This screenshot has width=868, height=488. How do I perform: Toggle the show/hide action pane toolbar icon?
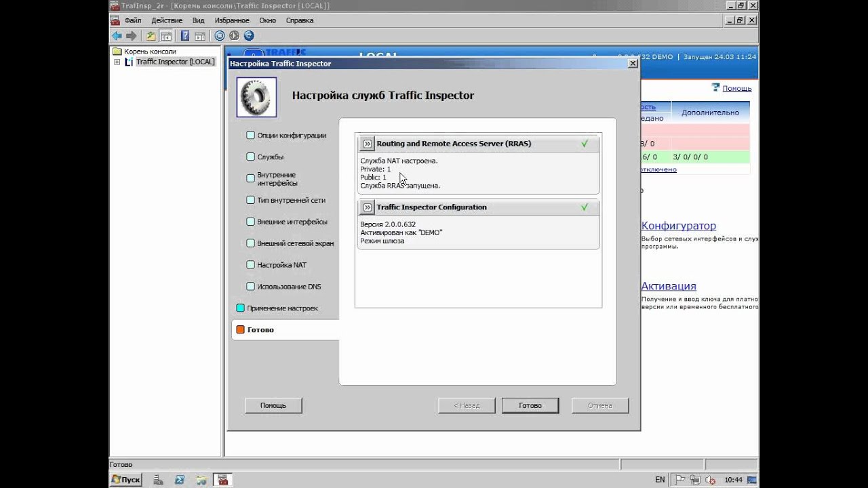(x=200, y=36)
